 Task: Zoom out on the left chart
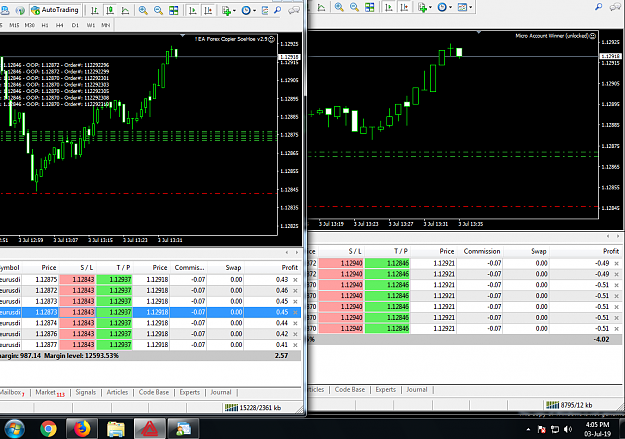pos(158,10)
